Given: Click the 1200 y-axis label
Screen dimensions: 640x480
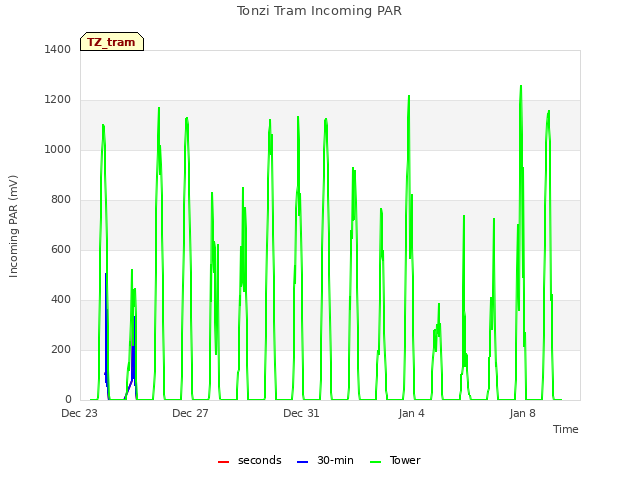Looking at the screenshot, I should point(58,100).
